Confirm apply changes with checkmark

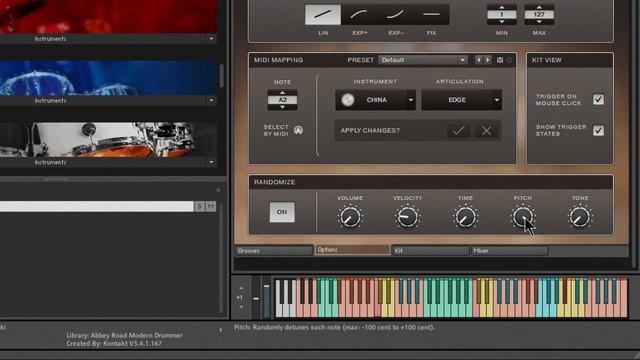point(458,131)
